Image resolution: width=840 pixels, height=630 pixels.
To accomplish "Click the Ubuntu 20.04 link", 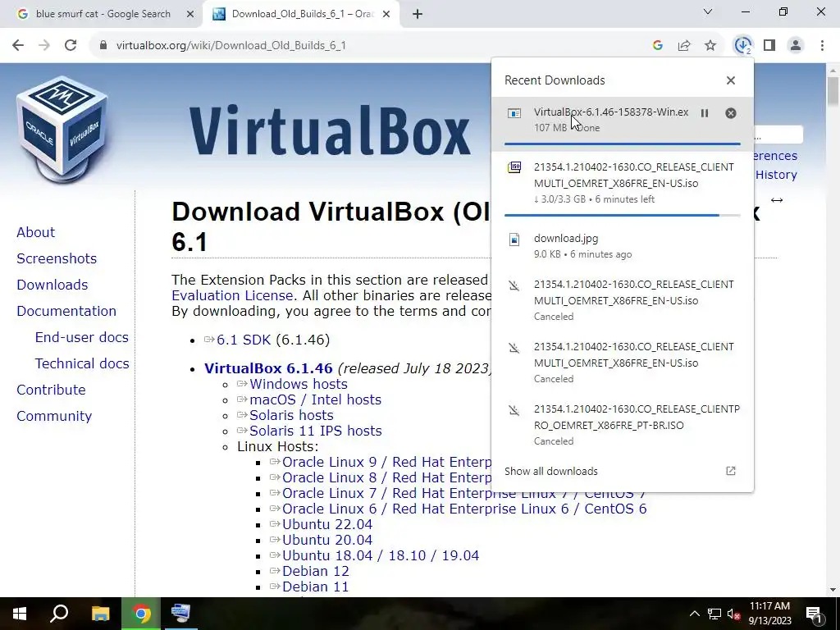I will coord(327,540).
